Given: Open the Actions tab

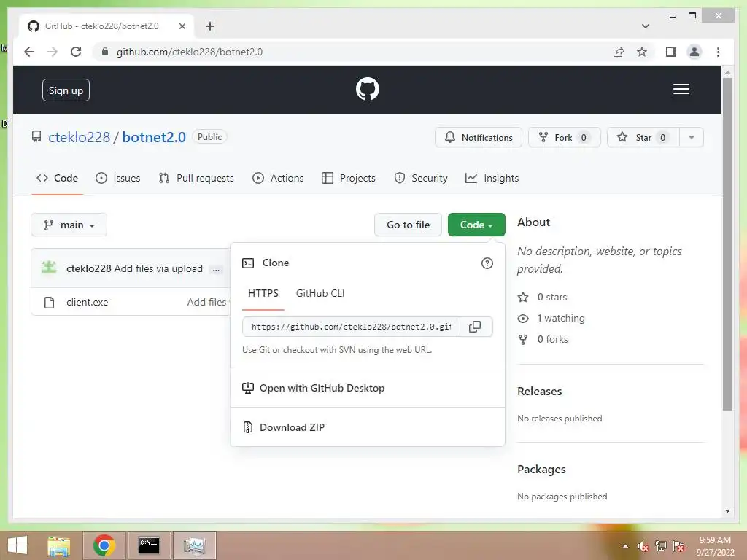Looking at the screenshot, I should tap(278, 178).
